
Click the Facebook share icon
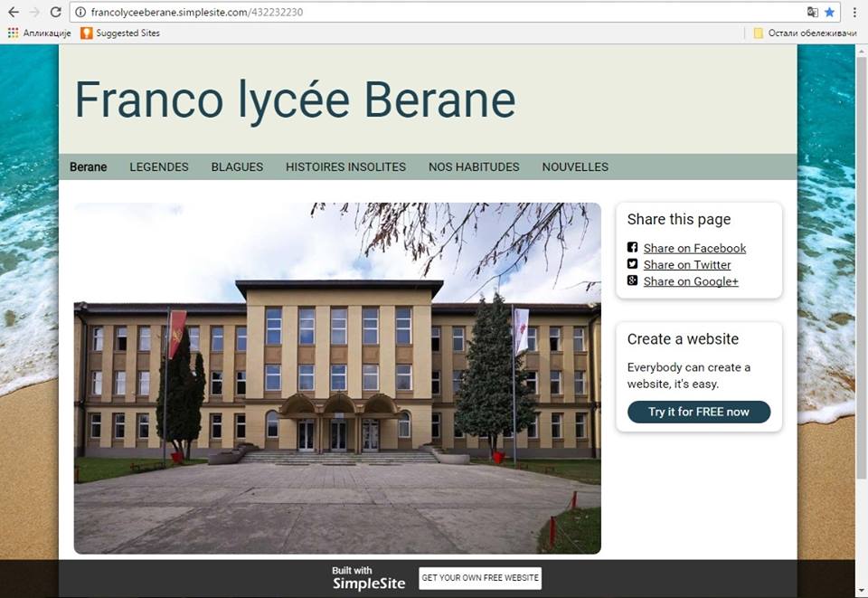point(633,248)
